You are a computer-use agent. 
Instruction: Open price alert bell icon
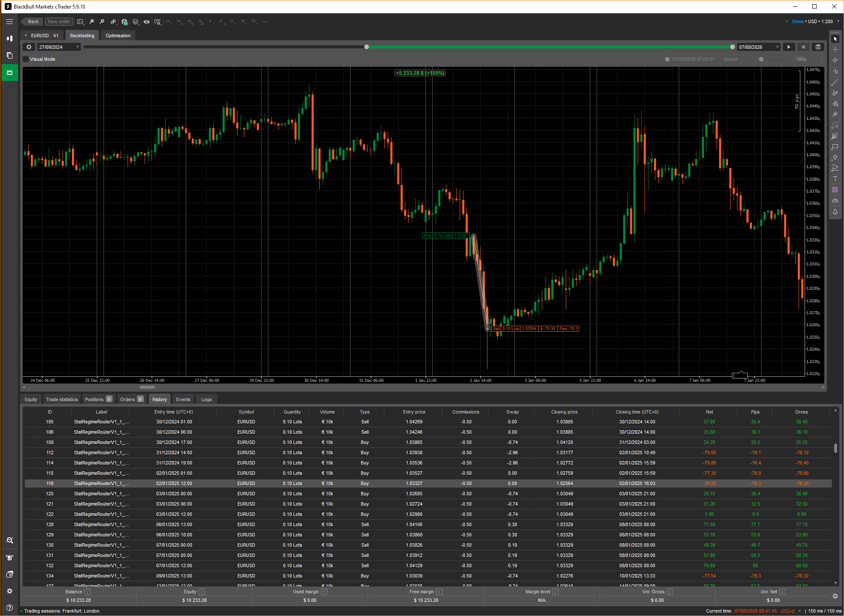click(x=835, y=212)
